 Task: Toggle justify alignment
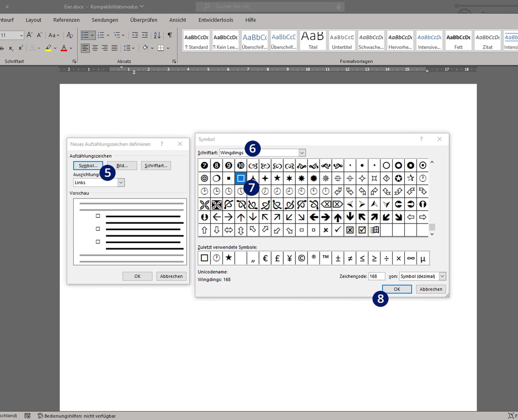pos(115,48)
